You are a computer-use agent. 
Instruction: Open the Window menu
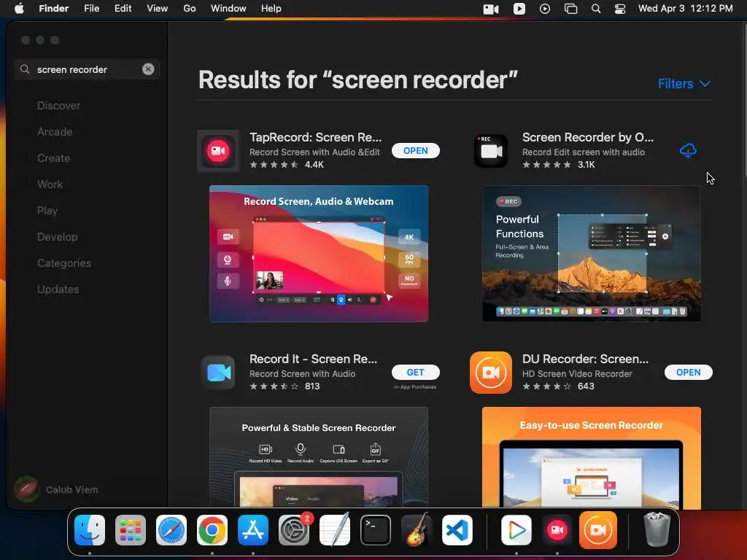click(x=228, y=9)
